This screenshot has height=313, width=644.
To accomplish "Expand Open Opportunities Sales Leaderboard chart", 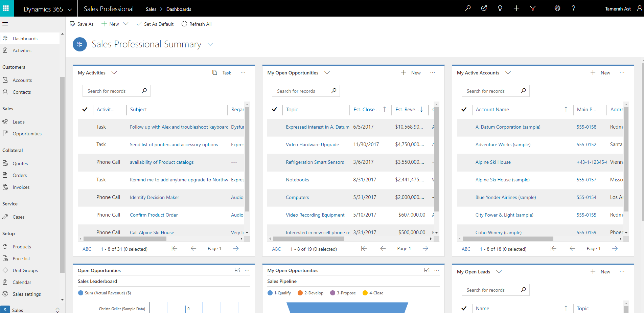I will pyautogui.click(x=237, y=270).
